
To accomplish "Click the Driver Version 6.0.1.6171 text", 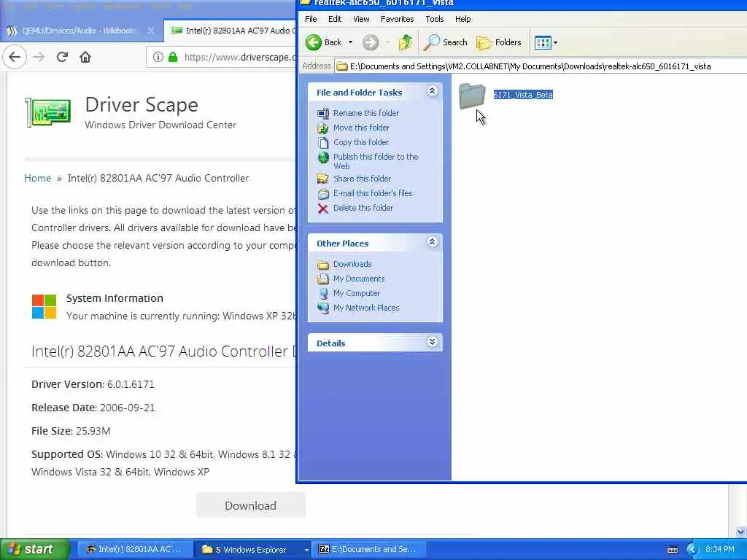I will (x=93, y=384).
